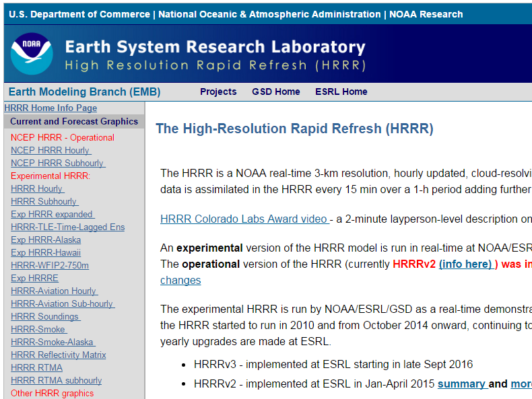Open Earth Modeling Branch (EMB) heading link
Screen dimensions: 532x399
click(x=84, y=92)
